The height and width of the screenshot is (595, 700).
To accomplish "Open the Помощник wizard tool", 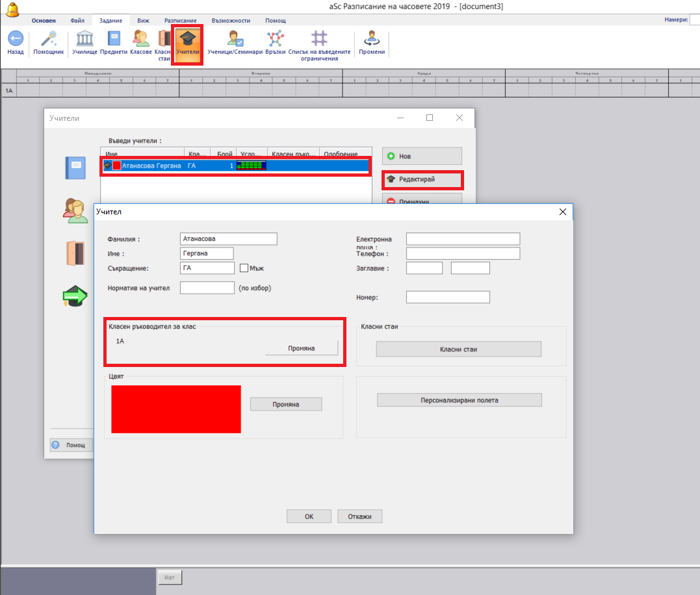I will (x=49, y=39).
